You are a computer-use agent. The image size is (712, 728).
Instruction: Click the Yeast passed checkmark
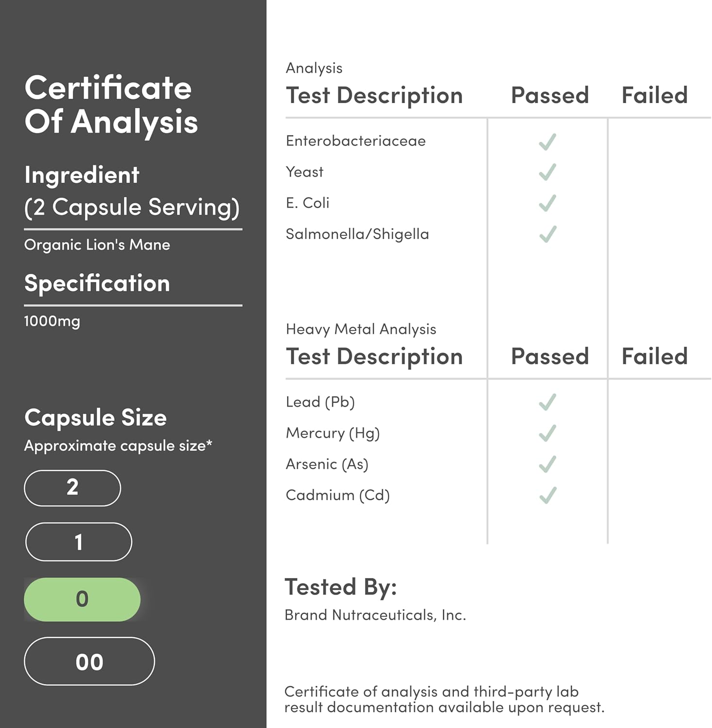coord(547,172)
